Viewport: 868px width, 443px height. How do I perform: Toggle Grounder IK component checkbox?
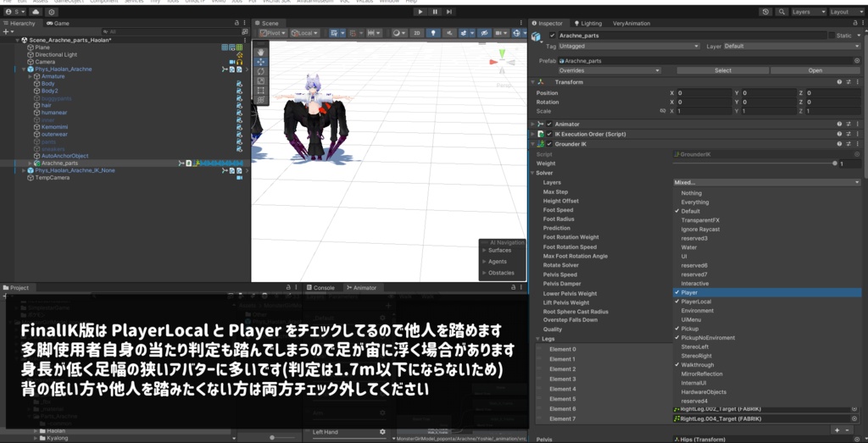coord(549,144)
